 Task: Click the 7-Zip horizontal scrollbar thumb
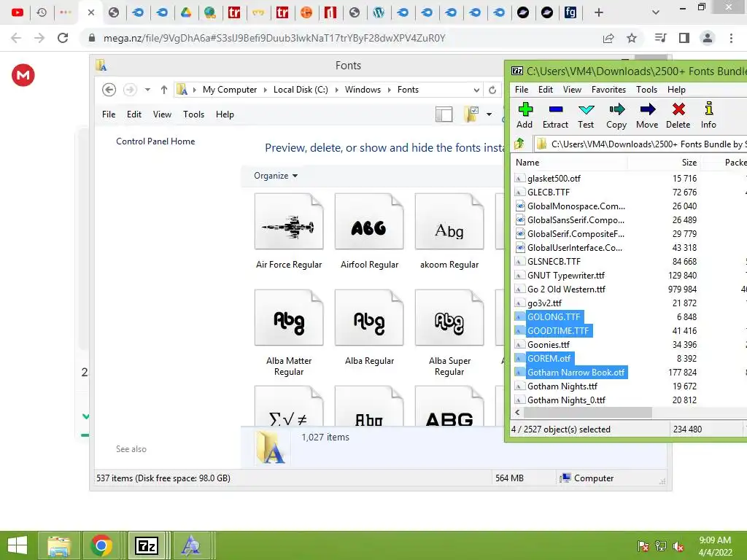[587, 413]
